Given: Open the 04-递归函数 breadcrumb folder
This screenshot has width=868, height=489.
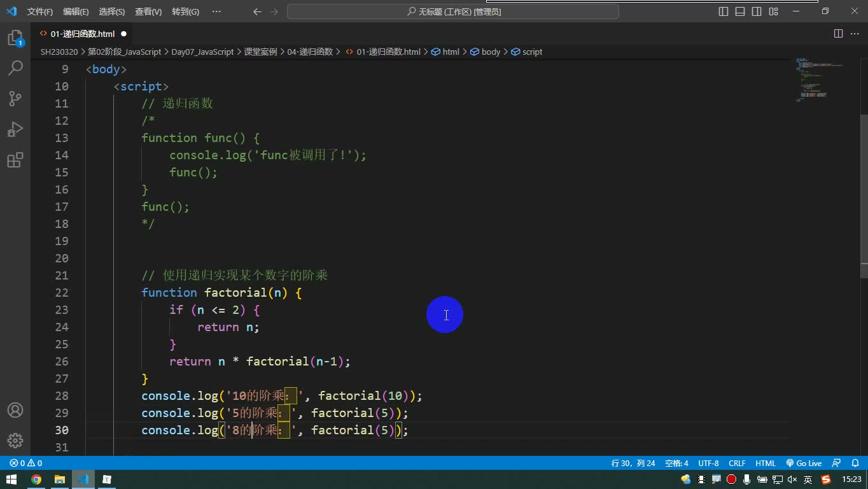Looking at the screenshot, I should 310,52.
